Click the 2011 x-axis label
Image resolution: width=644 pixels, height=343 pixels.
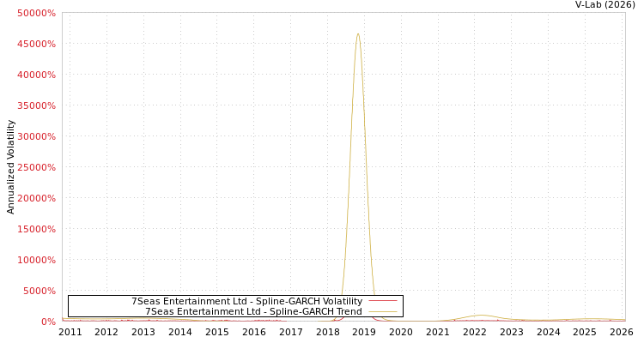point(70,332)
